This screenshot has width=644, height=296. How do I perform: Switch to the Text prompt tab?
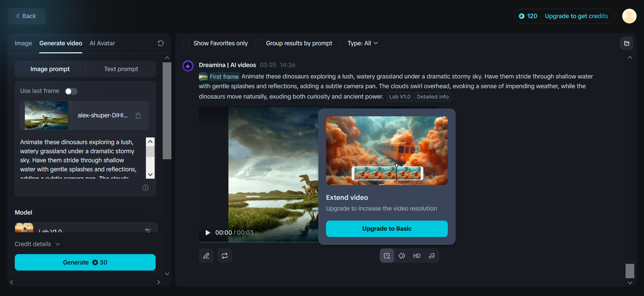click(x=121, y=69)
